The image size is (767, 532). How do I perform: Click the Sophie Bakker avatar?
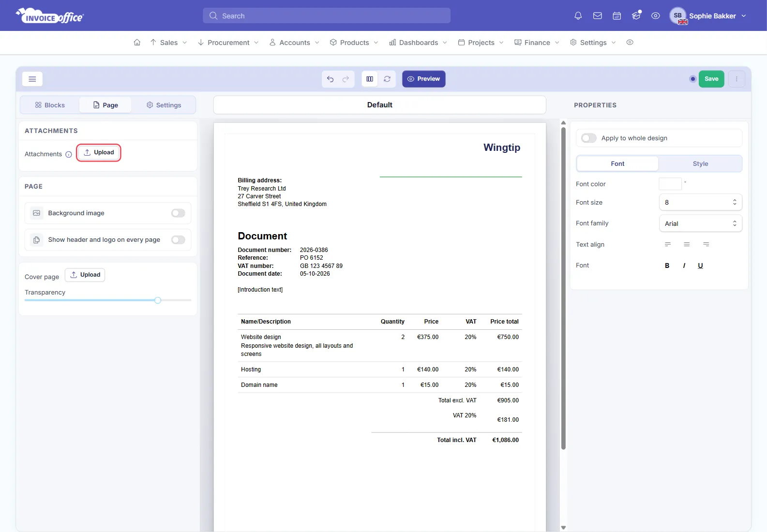(678, 15)
